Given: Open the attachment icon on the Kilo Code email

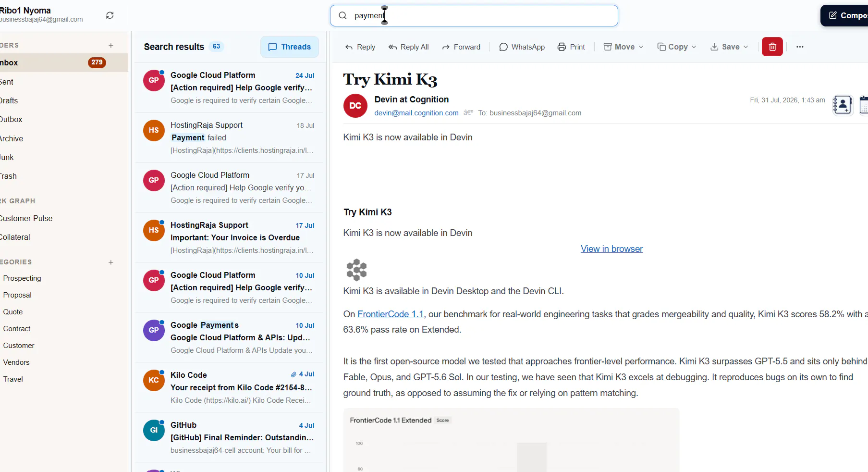Looking at the screenshot, I should [293, 374].
